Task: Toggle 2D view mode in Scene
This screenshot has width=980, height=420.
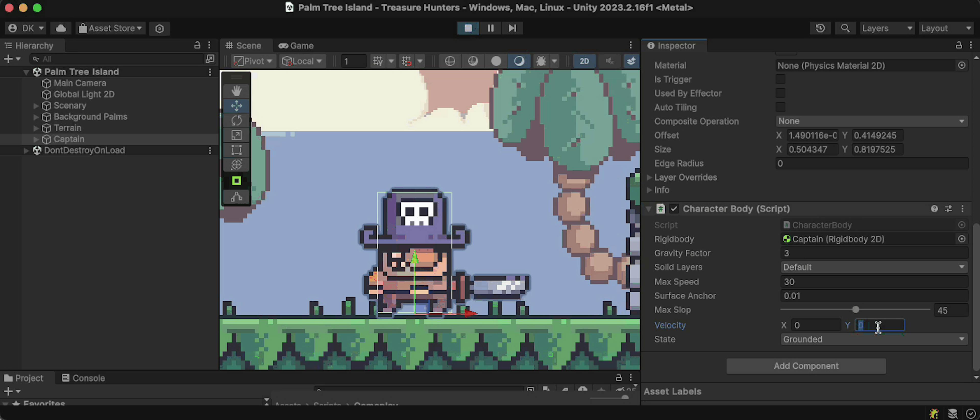Action: [x=584, y=61]
